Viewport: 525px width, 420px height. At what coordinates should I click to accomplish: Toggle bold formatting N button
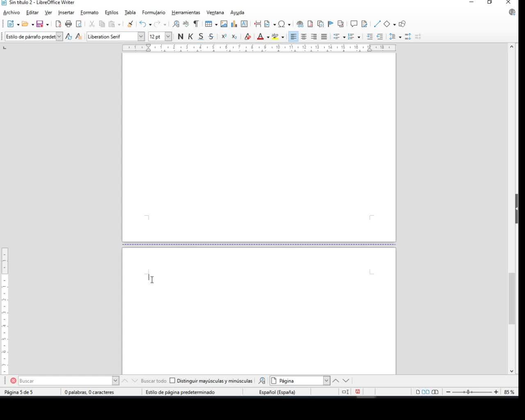tap(180, 37)
